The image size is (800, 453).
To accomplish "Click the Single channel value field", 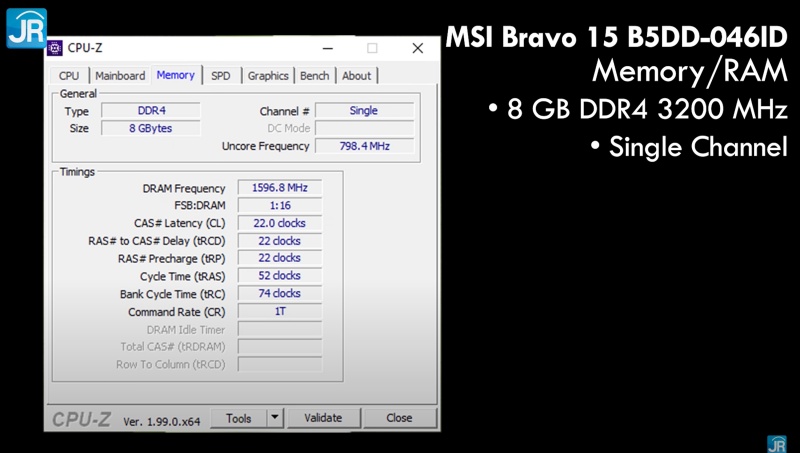I will (x=364, y=111).
